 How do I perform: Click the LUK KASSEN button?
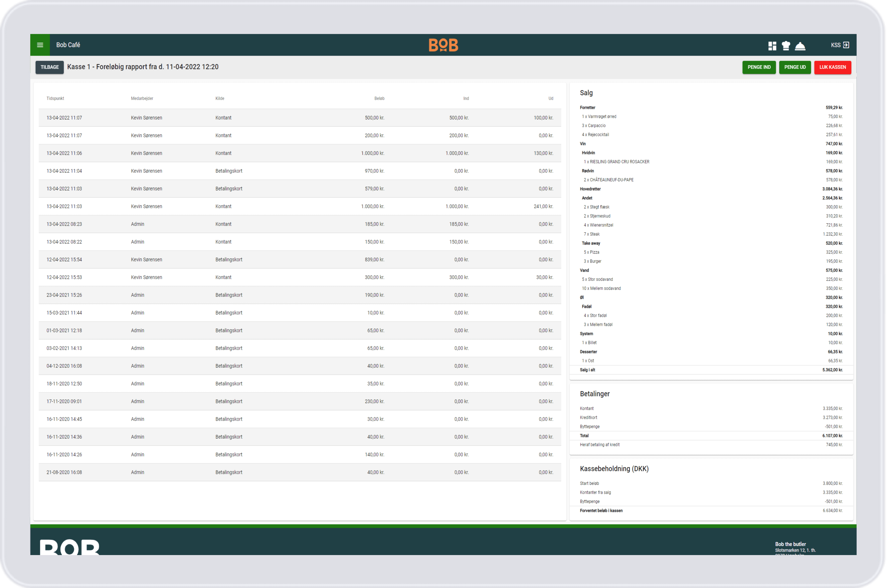[833, 68]
